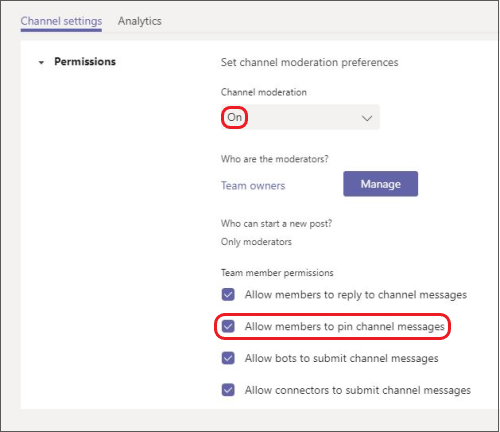The height and width of the screenshot is (432, 500).
Task: Toggle Allow members to pin channel messages checkbox
Action: (x=228, y=326)
